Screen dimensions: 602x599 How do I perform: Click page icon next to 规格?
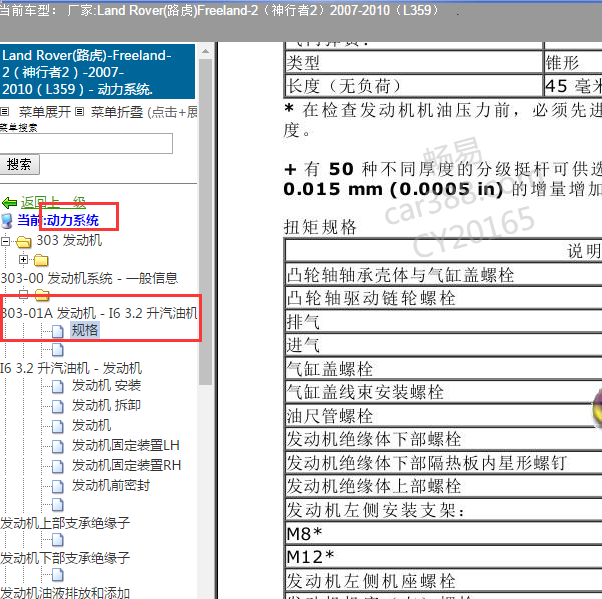(x=58, y=331)
